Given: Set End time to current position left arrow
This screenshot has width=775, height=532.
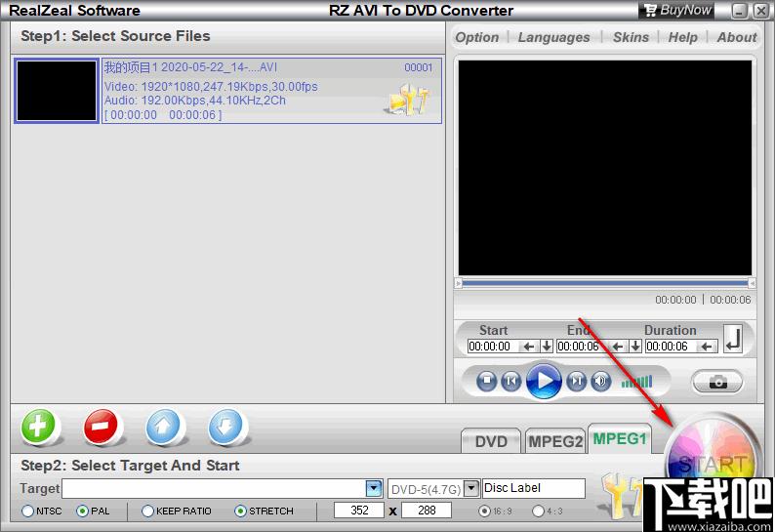Looking at the screenshot, I should pyautogui.click(x=617, y=347).
